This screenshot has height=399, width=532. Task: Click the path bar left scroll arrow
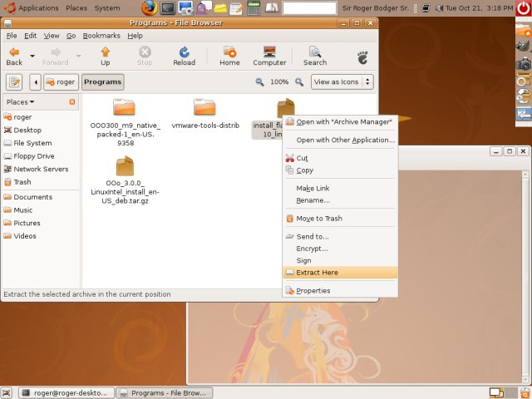click(35, 81)
